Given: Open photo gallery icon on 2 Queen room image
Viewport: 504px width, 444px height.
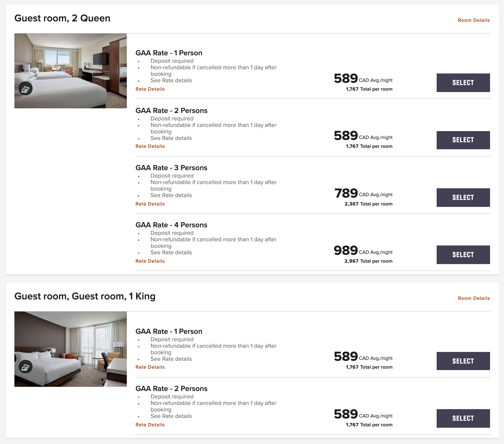Looking at the screenshot, I should (x=25, y=89).
